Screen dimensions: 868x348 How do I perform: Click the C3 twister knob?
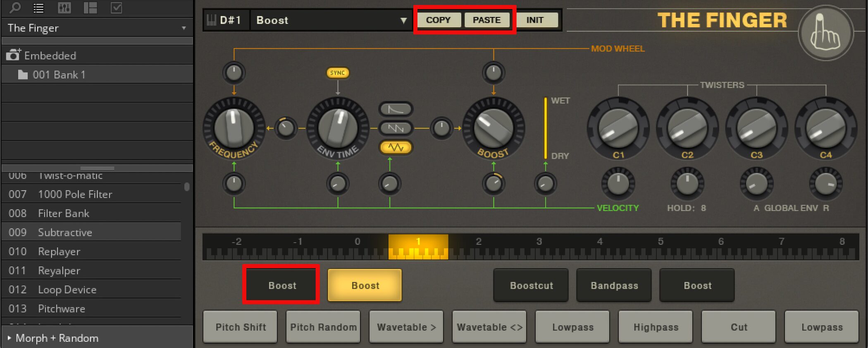click(756, 128)
